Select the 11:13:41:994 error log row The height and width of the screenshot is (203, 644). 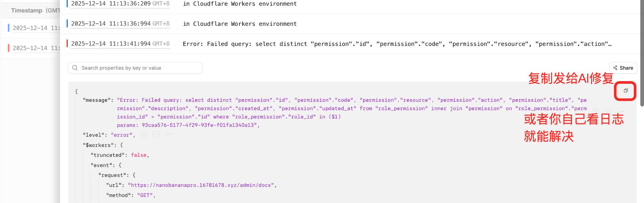(335, 44)
